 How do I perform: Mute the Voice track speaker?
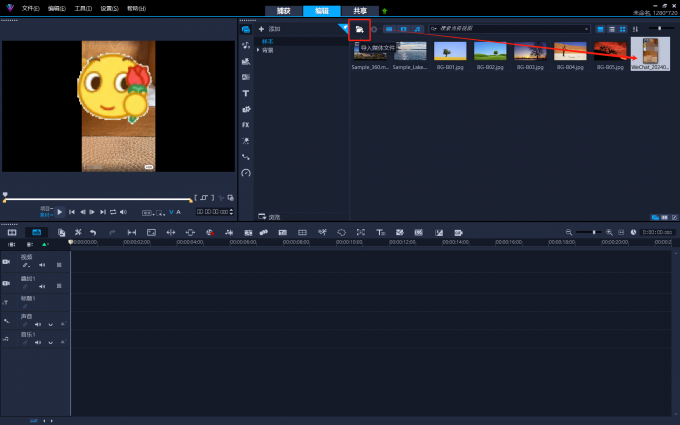tap(38, 324)
